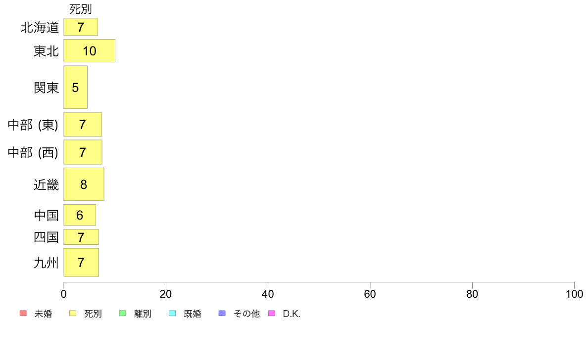This screenshot has height=364, width=588.
Task: Click the D.K. legend text
Action: (292, 314)
